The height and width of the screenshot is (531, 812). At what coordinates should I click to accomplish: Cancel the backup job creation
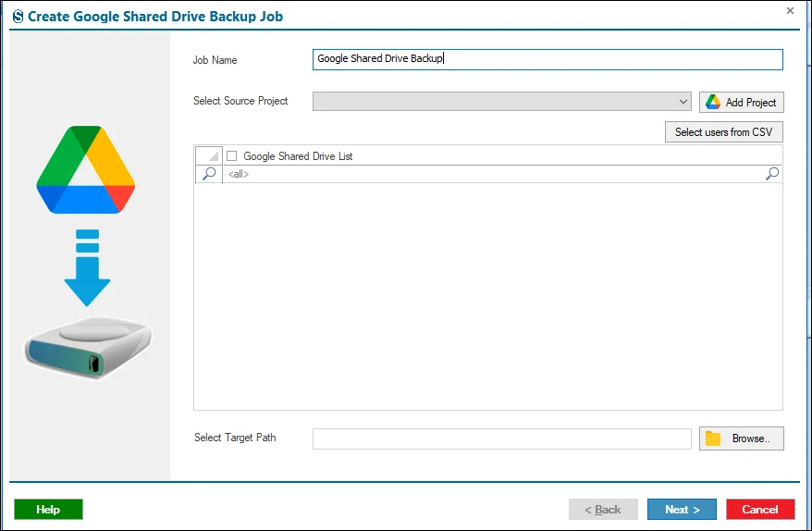tap(759, 509)
